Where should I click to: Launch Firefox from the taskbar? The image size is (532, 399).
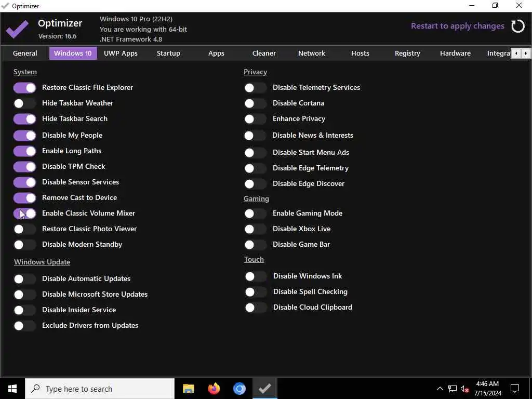[214, 389]
